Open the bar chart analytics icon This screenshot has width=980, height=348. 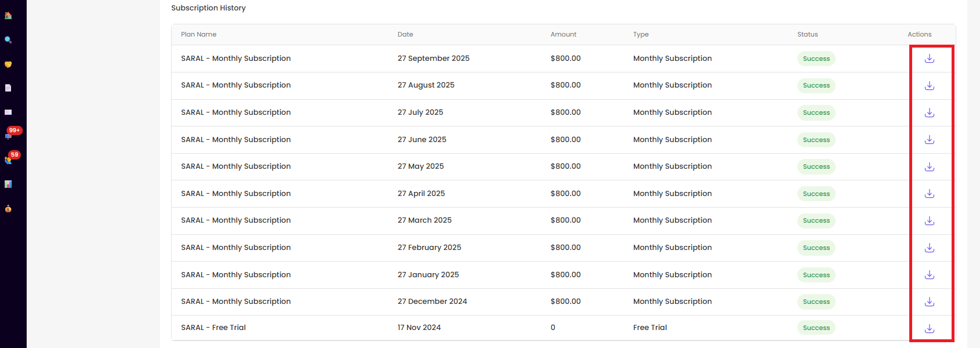coord(8,184)
